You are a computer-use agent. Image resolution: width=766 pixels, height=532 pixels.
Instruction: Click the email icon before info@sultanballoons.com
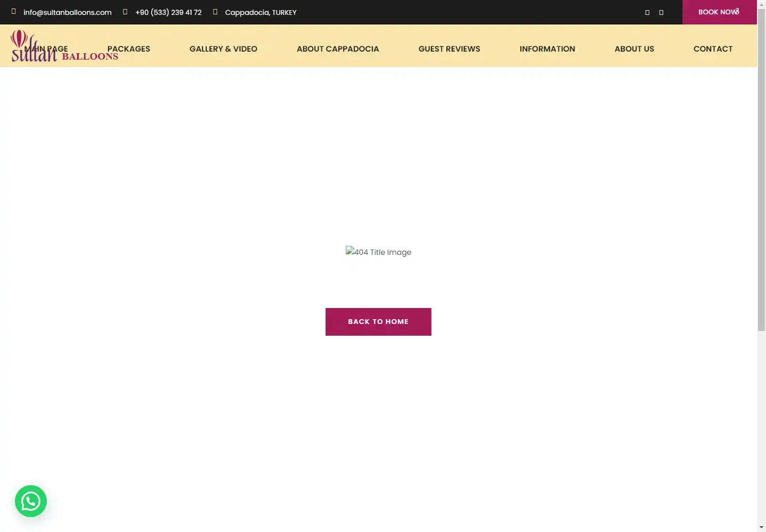point(14,11)
